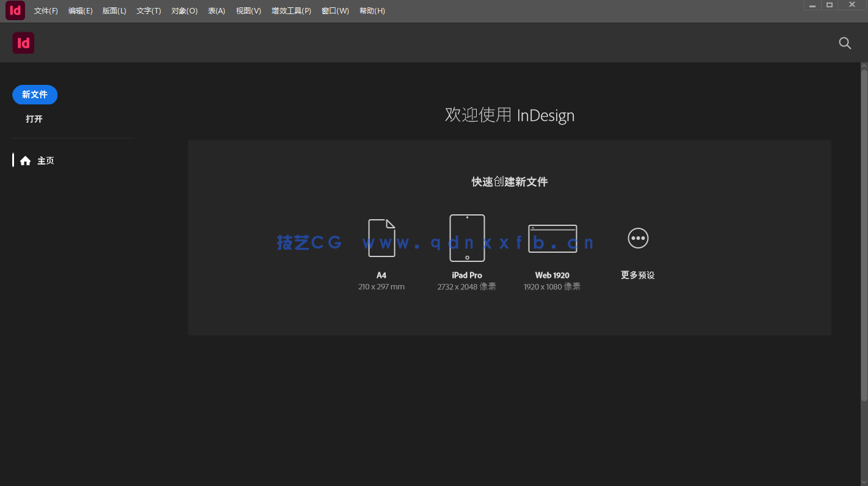Click the right scrollbar up arrow
Screen dimensions: 868x486
(863, 65)
